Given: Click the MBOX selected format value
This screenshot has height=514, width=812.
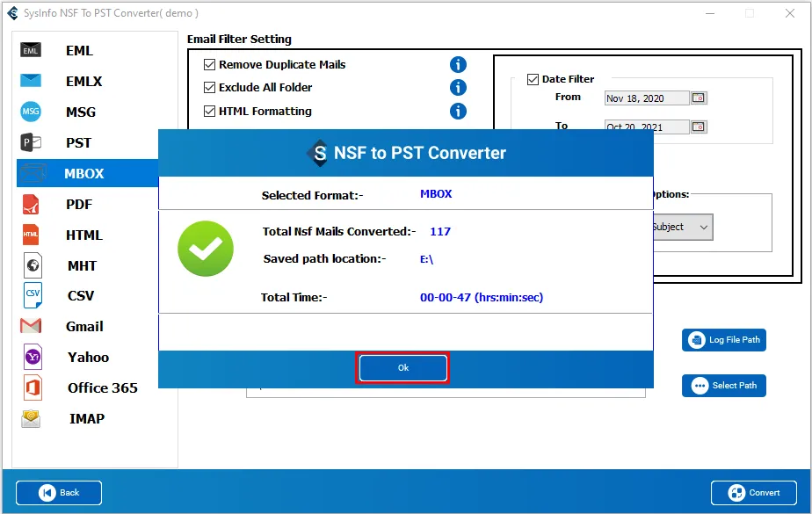Looking at the screenshot, I should [x=436, y=193].
